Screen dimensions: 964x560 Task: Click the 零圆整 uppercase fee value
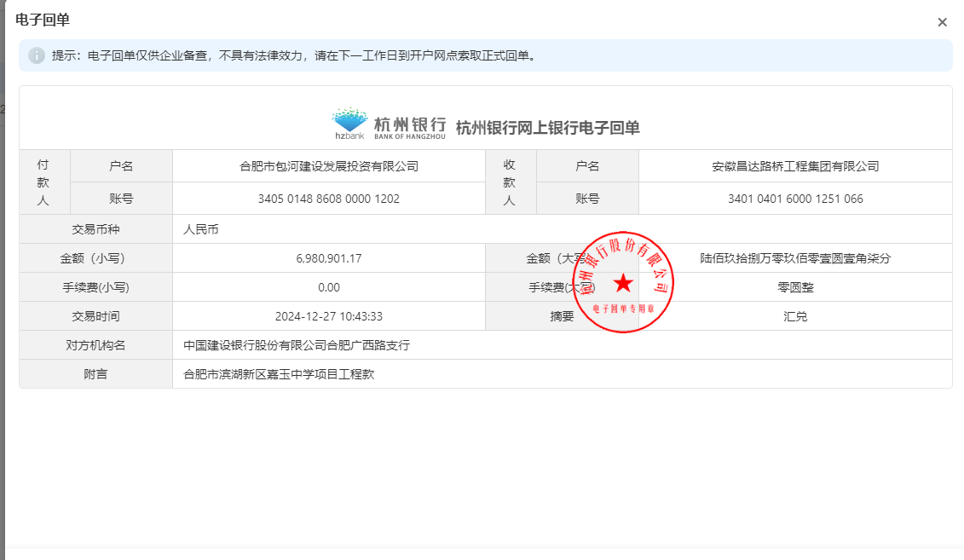coord(794,287)
